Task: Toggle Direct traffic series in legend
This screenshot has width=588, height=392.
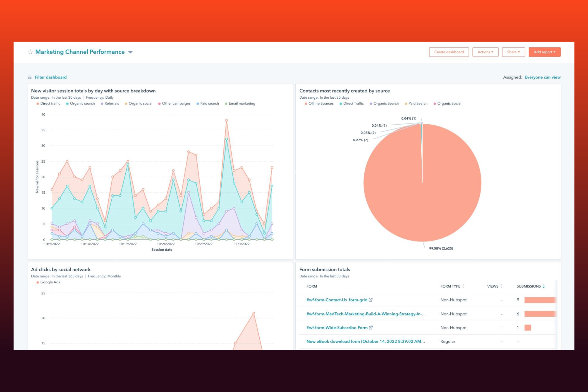Action: pos(48,104)
